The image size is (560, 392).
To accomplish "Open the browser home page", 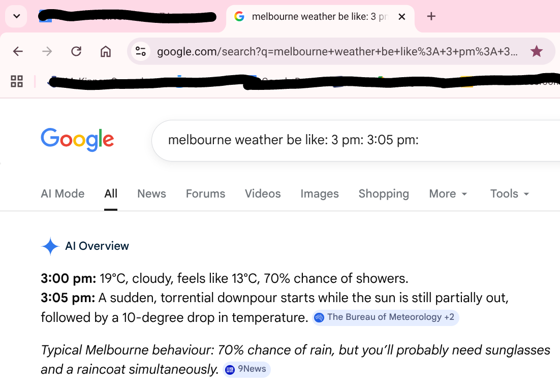I will coord(105,51).
